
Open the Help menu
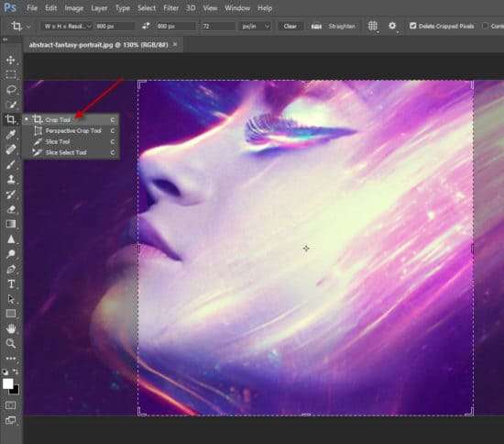coord(265,8)
